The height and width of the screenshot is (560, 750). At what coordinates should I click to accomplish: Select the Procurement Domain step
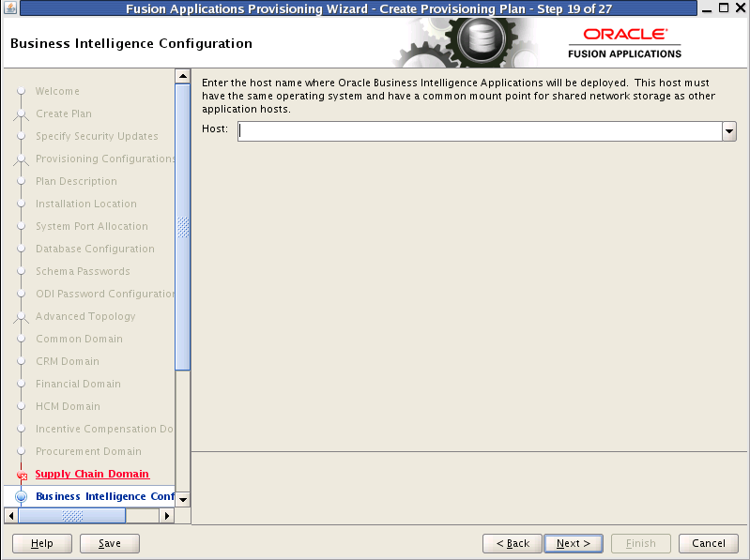pos(88,451)
